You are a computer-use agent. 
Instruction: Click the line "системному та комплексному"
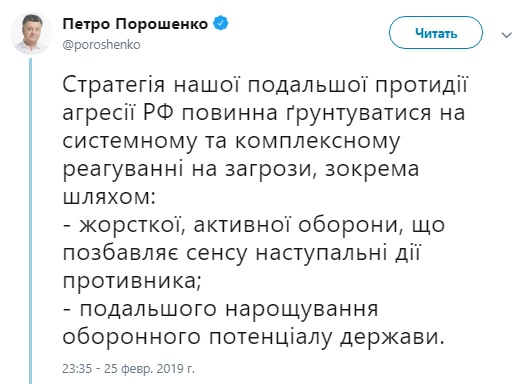coord(231,142)
